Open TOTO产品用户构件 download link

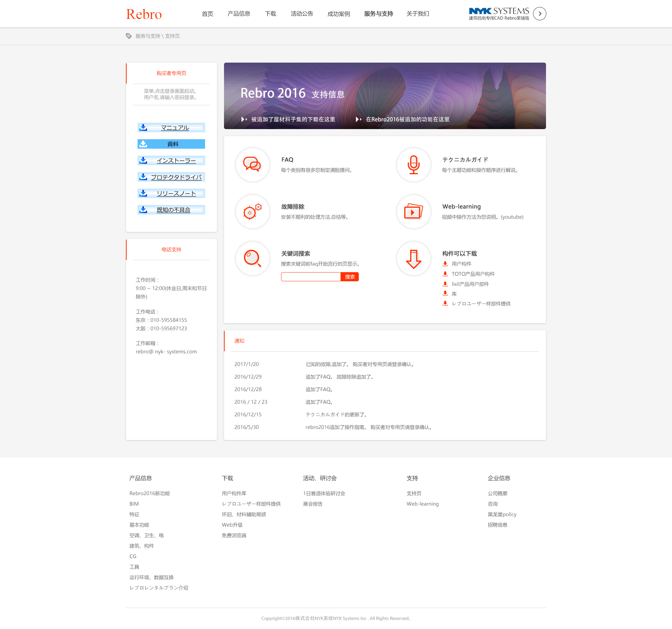click(x=473, y=274)
